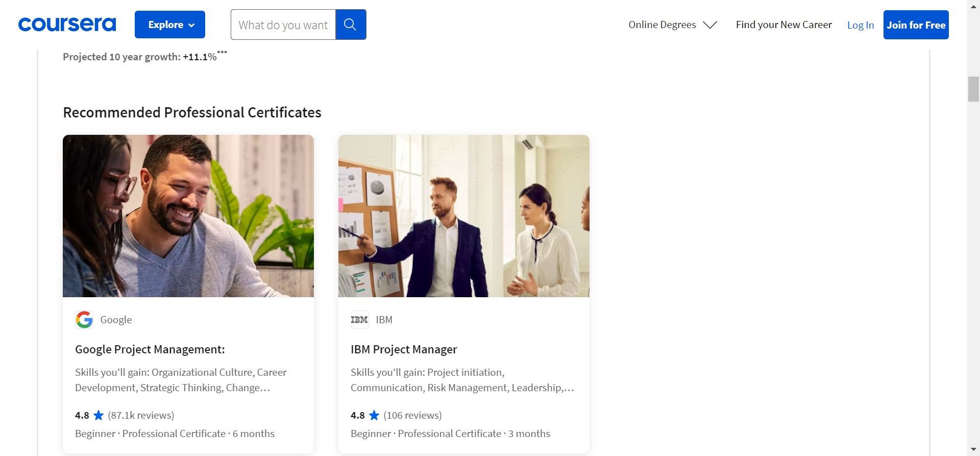Select the Google Project Management title
The image size is (980, 456).
[150, 349]
